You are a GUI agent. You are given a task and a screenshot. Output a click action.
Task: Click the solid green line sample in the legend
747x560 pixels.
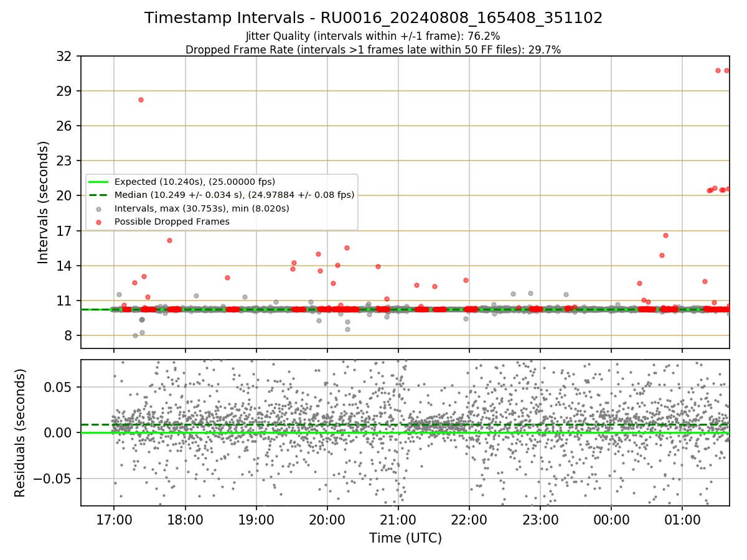pos(99,182)
